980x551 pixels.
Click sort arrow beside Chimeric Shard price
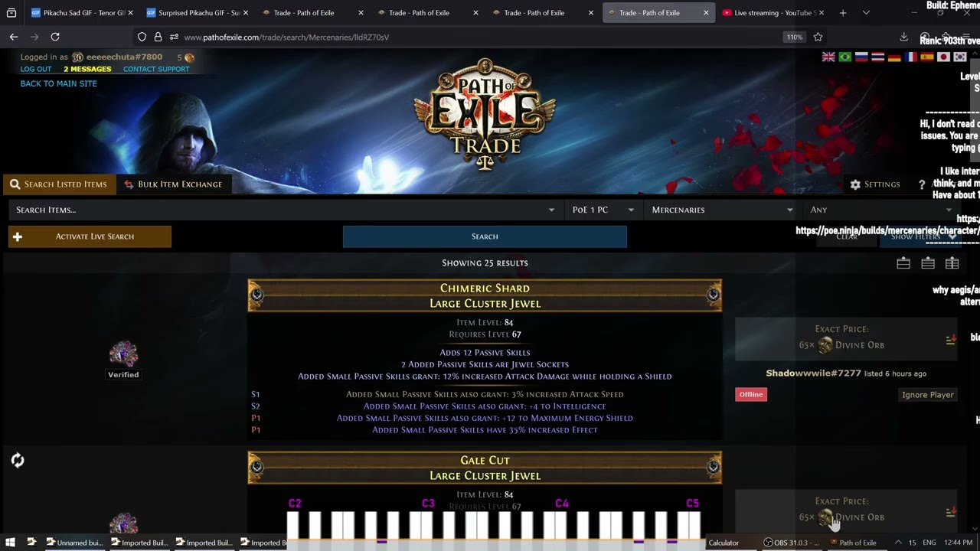click(950, 340)
